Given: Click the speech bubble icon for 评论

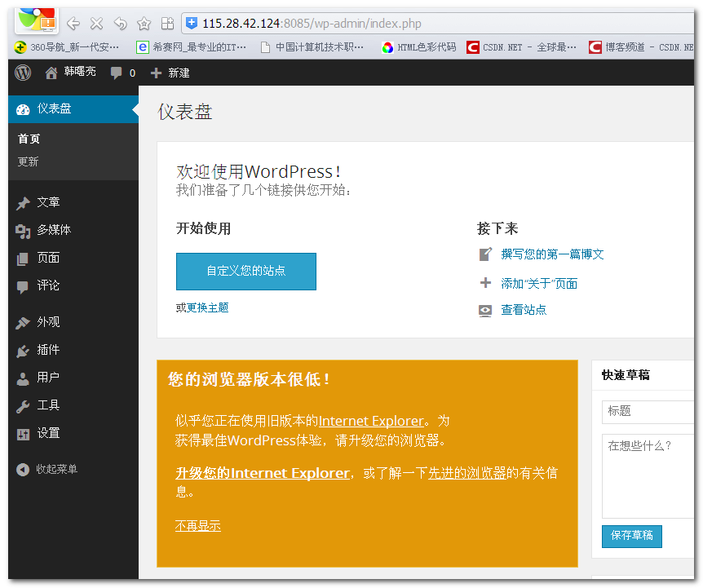Looking at the screenshot, I should (x=22, y=287).
